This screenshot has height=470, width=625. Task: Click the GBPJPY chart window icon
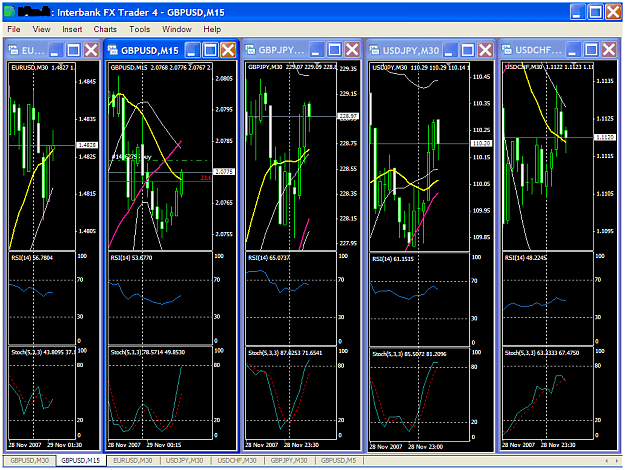(250, 50)
